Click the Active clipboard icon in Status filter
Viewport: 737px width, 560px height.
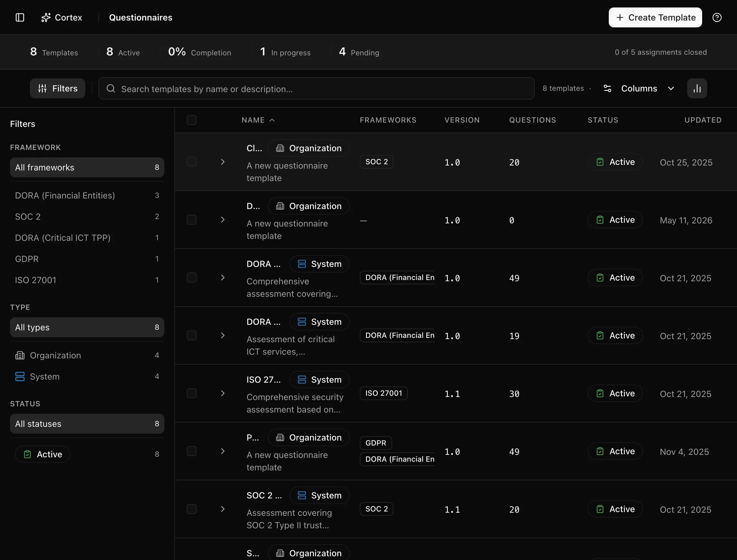click(27, 454)
